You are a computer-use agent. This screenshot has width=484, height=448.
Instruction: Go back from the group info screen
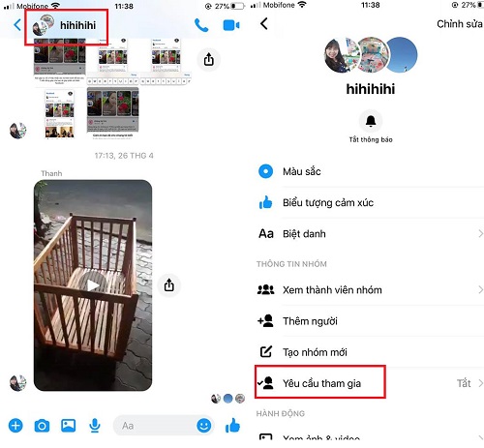(264, 23)
